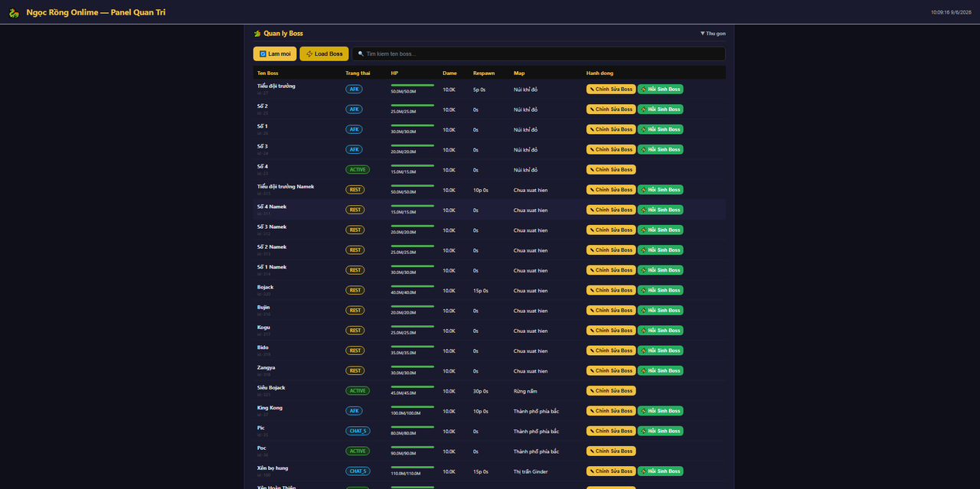980x489 pixels.
Task: Click the Dame column header
Action: (x=449, y=73)
